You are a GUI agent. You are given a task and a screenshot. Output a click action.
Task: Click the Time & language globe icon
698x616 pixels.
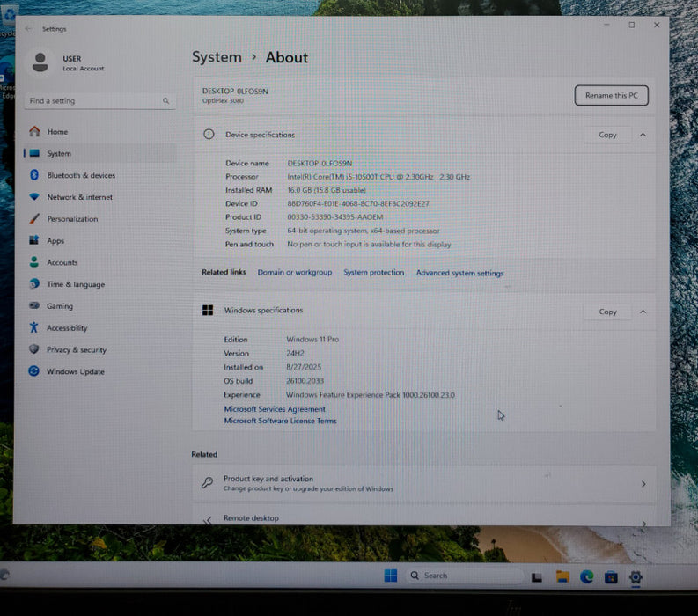coord(34,284)
